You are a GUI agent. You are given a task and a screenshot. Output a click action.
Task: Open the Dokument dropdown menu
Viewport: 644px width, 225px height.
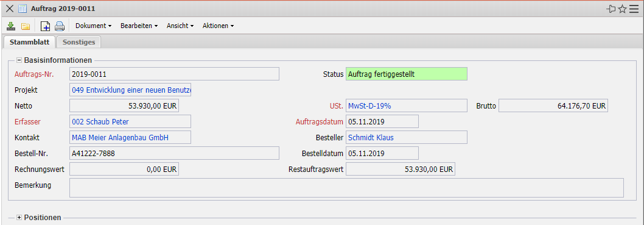pos(94,26)
